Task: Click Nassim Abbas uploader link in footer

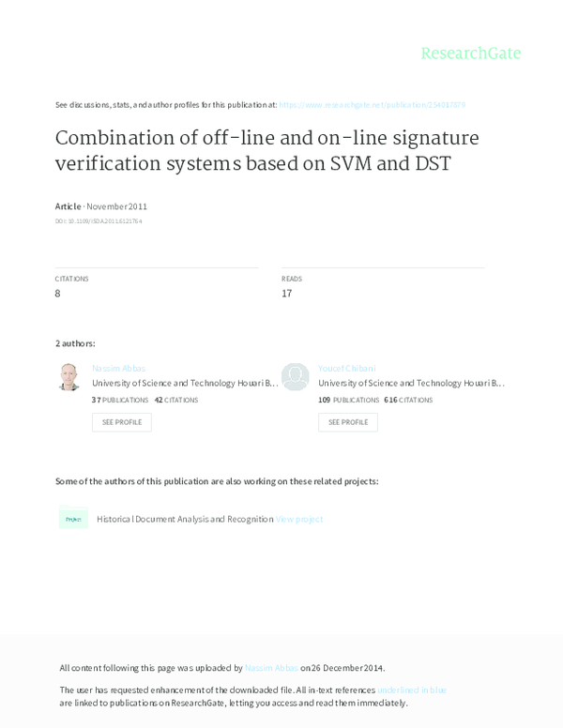Action: click(x=271, y=668)
